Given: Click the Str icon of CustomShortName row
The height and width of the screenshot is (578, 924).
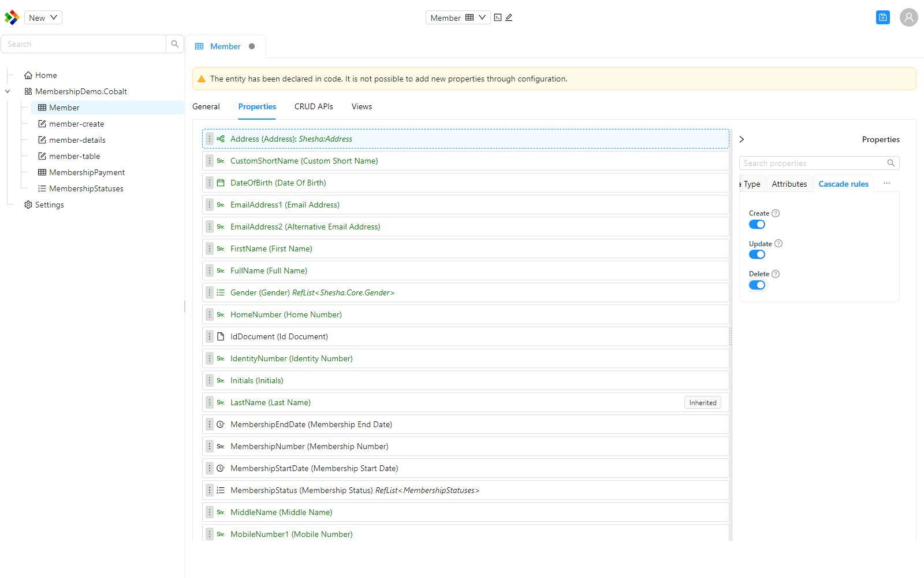Looking at the screenshot, I should pyautogui.click(x=221, y=161).
